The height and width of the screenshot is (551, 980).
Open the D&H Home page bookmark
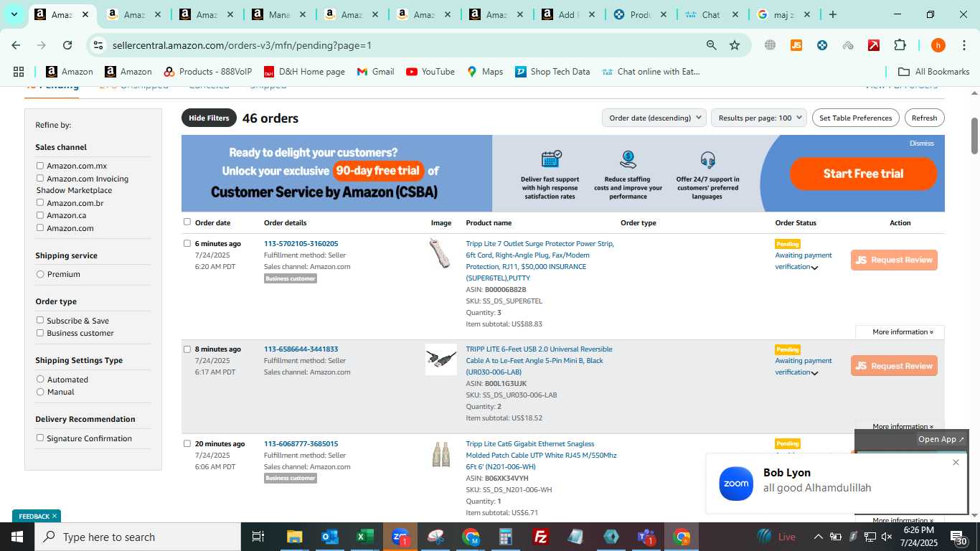click(x=304, y=72)
